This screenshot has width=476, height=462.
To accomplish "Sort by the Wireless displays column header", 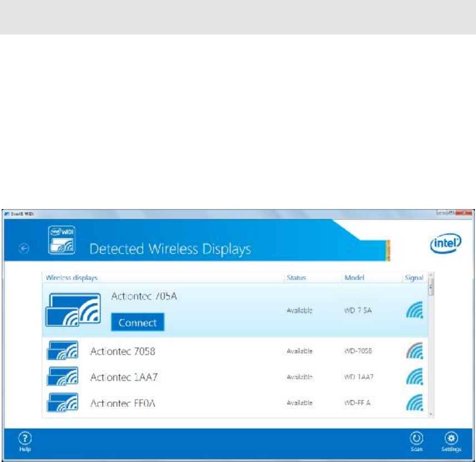I will 72,278.
